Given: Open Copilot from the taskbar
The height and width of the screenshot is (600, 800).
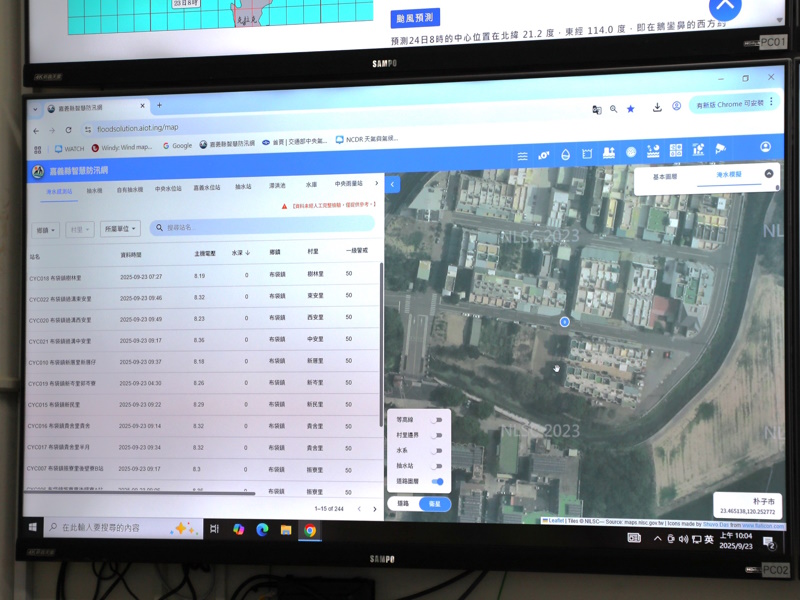Looking at the screenshot, I should pyautogui.click(x=238, y=529).
